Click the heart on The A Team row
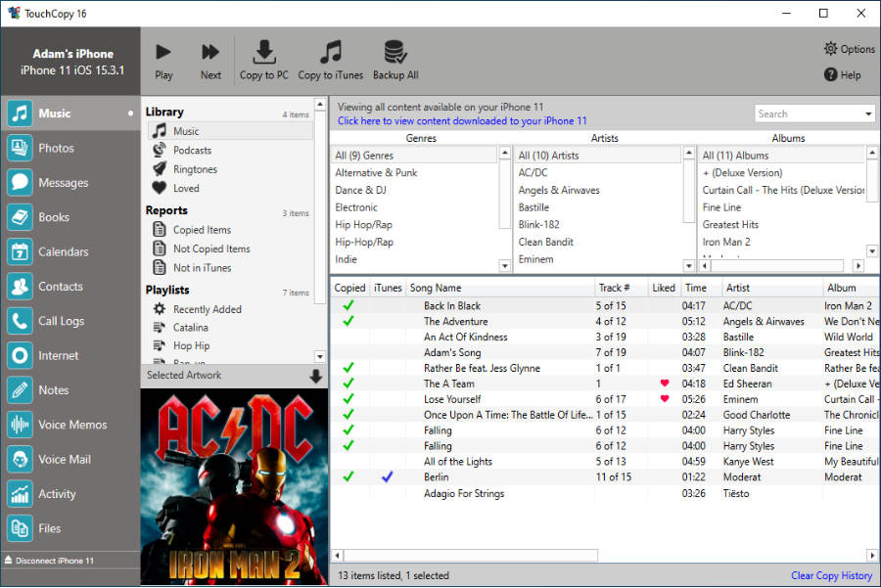 [665, 384]
